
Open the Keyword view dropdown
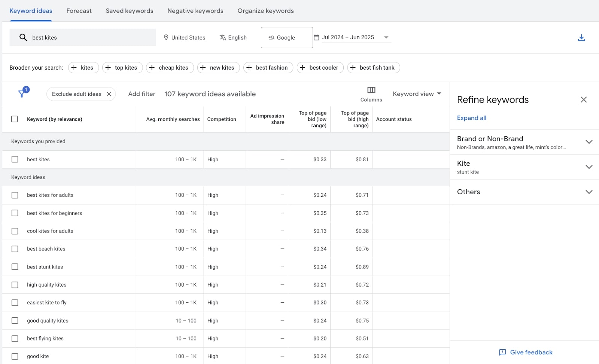417,94
